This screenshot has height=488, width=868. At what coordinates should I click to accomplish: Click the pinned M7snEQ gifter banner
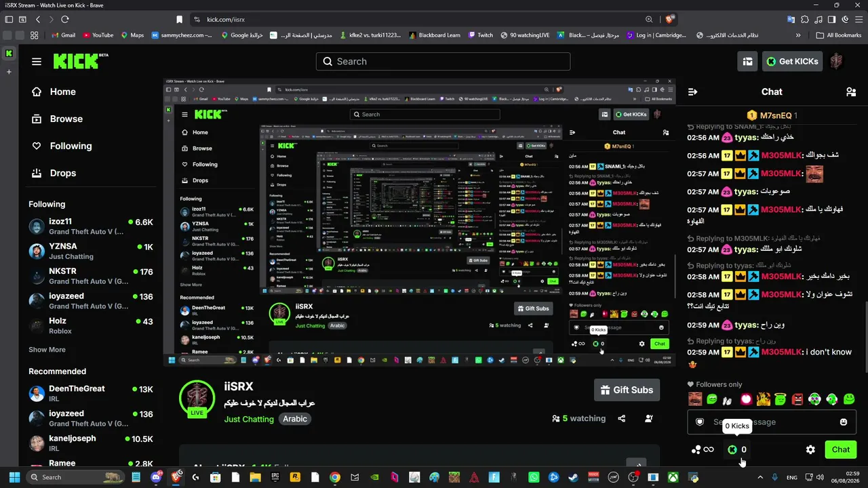tap(772, 115)
